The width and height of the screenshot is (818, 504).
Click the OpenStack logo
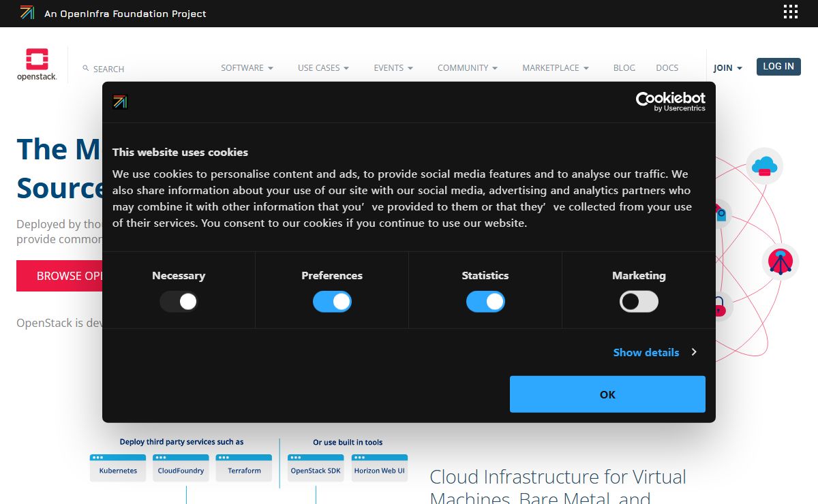pos(37,65)
